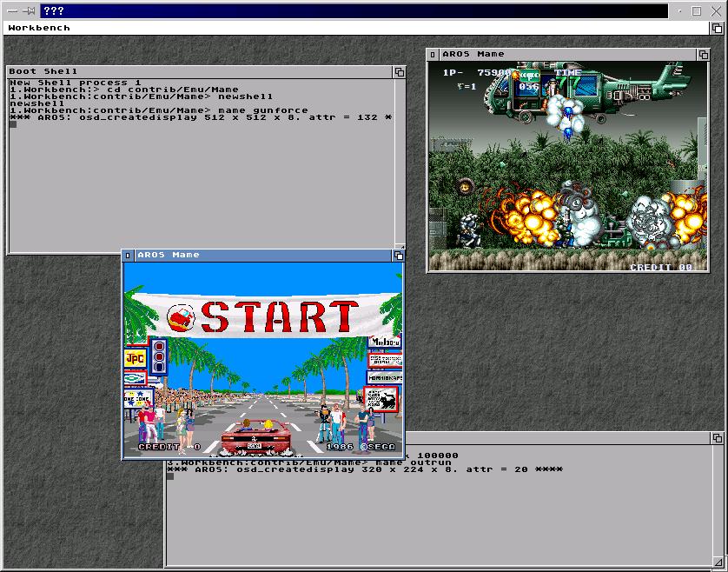This screenshot has width=728, height=572.
Task: Click the pin icon in the ??? title bar
Action: [29, 11]
